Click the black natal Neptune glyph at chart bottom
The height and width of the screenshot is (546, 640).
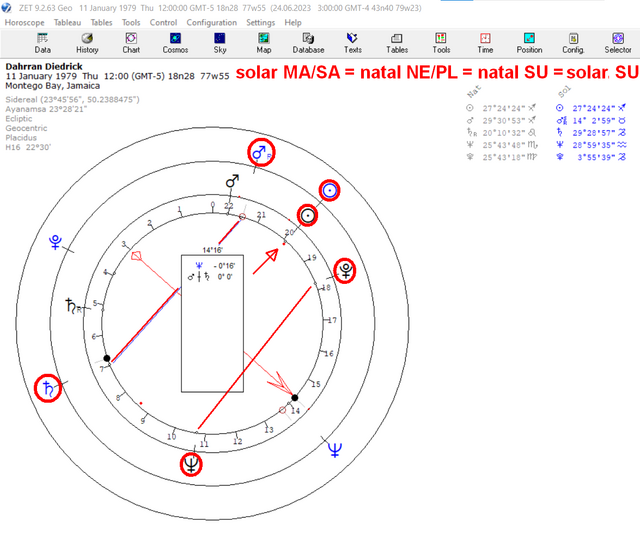pos(191,464)
